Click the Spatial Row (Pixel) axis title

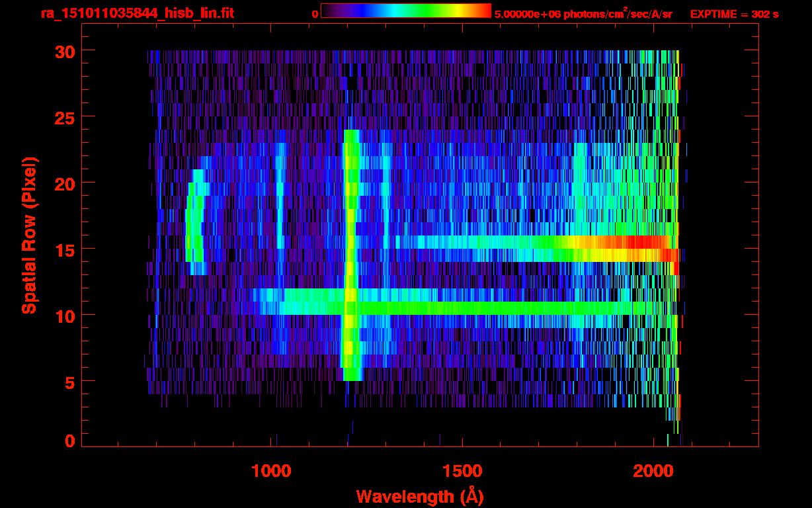(29, 235)
